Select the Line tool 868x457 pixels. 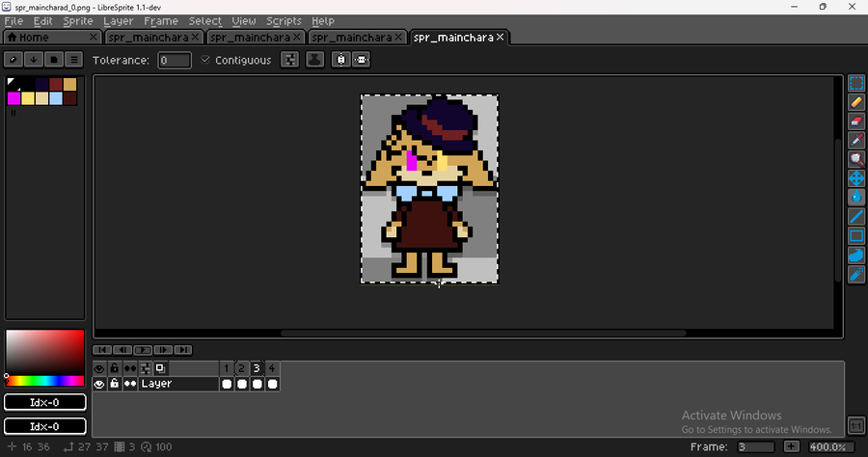tap(856, 217)
